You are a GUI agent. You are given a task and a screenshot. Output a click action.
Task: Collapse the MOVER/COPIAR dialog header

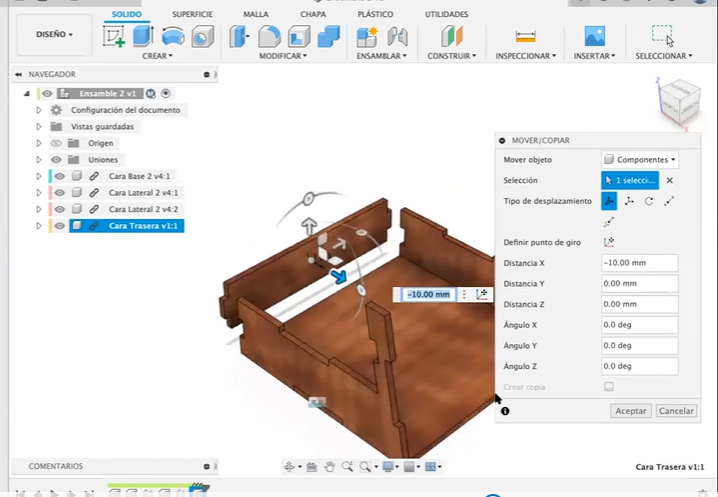(x=502, y=141)
